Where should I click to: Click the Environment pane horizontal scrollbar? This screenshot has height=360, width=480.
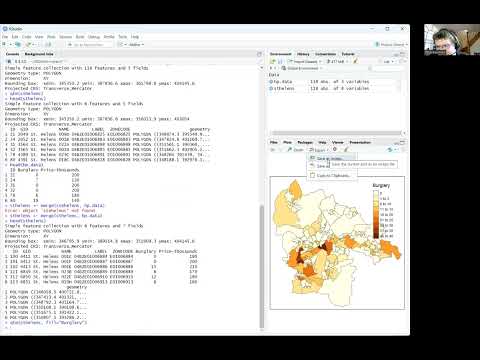click(337, 133)
